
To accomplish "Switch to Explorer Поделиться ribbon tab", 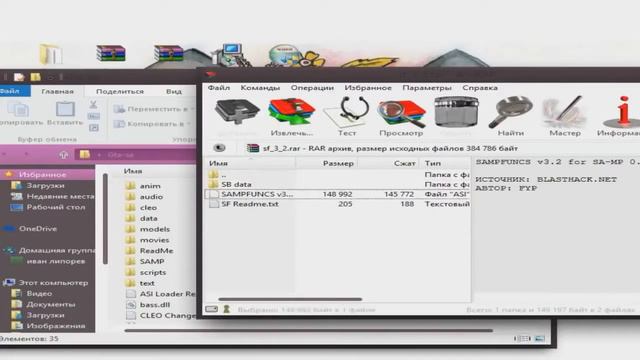I will pos(120,91).
